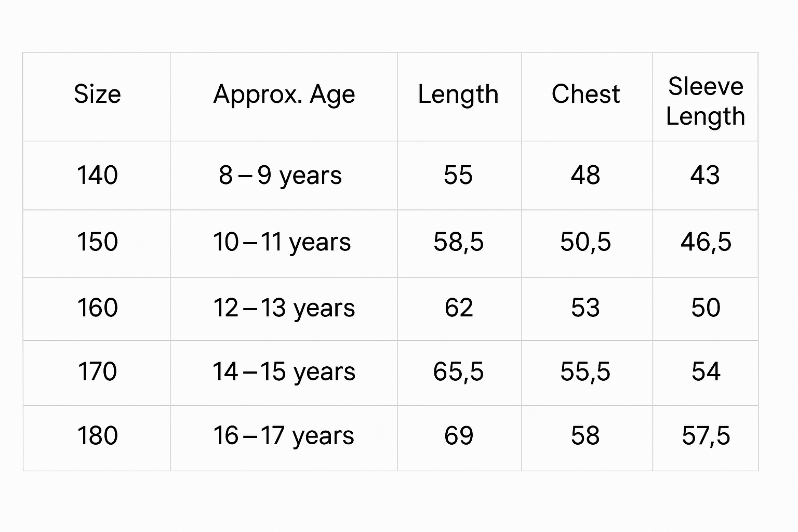Viewport: 798px width, 532px height.
Task: Select the Length value 62 cell
Action: (x=459, y=308)
